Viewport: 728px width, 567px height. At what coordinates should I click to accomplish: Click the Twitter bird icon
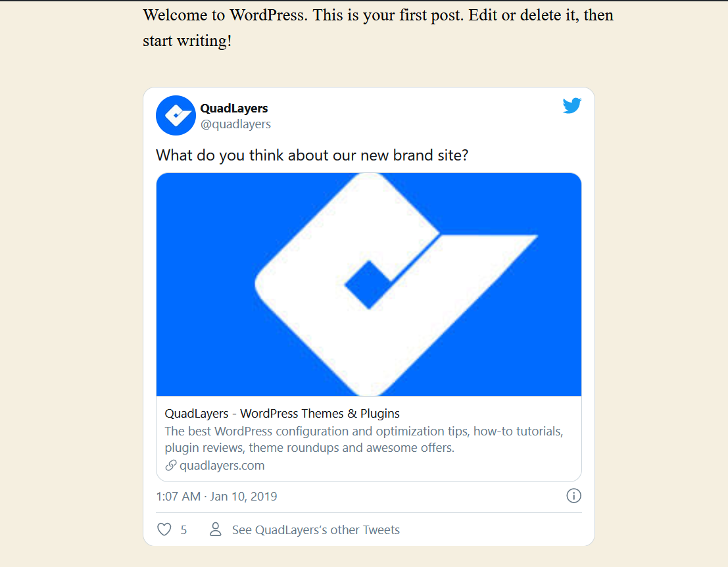[571, 105]
